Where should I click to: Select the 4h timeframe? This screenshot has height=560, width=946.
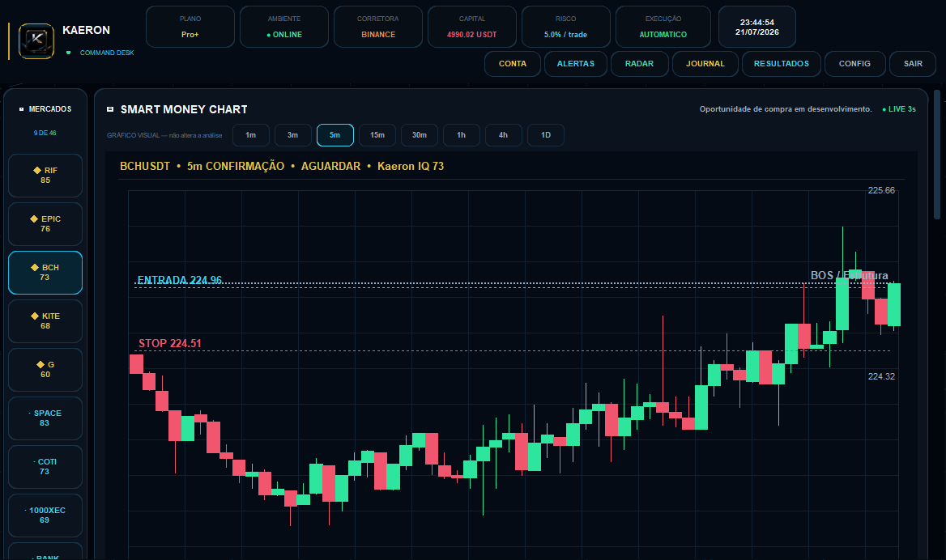click(503, 135)
